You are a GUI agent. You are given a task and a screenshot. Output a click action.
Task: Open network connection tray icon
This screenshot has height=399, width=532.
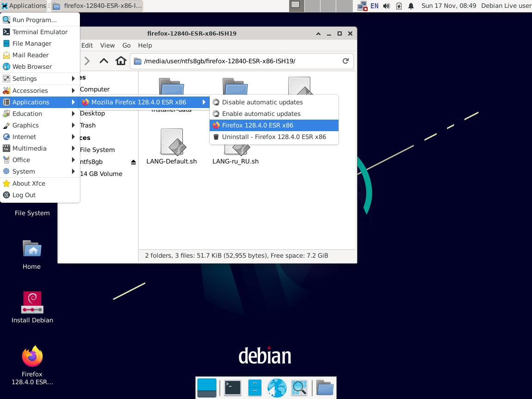click(362, 6)
